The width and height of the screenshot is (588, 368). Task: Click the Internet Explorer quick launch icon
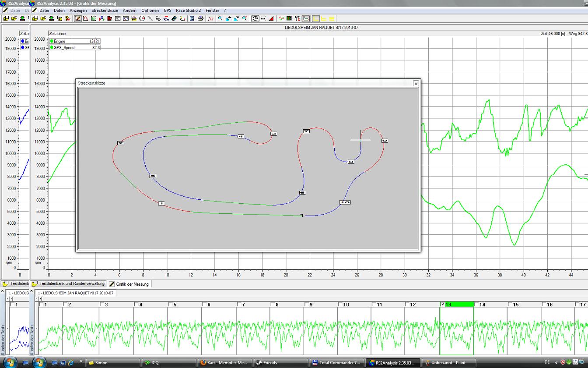click(x=70, y=363)
